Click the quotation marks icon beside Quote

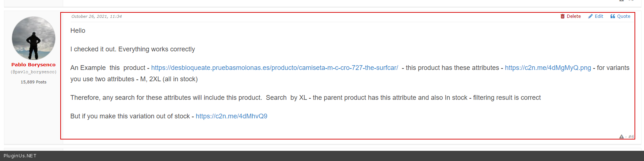pyautogui.click(x=613, y=16)
